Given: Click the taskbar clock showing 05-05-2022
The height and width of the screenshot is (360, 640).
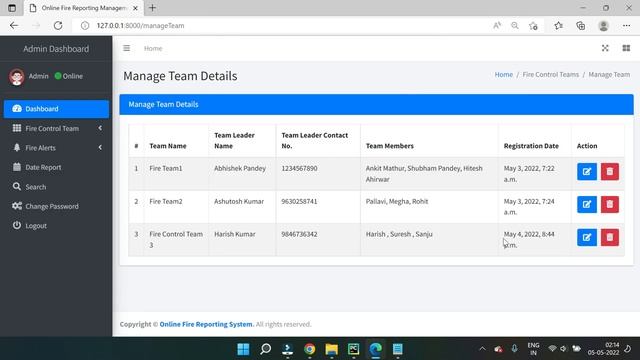Looking at the screenshot, I should tap(603, 349).
